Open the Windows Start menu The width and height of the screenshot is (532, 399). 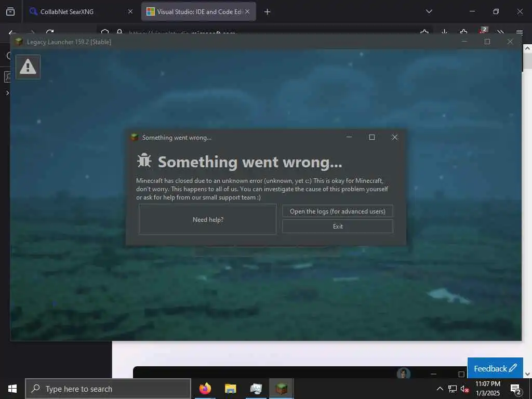coord(12,389)
